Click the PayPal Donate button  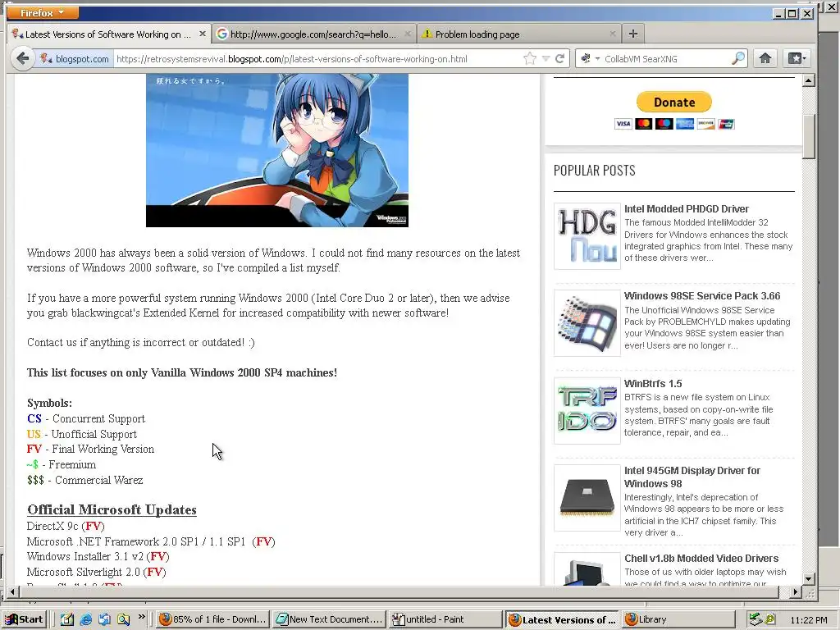point(674,103)
